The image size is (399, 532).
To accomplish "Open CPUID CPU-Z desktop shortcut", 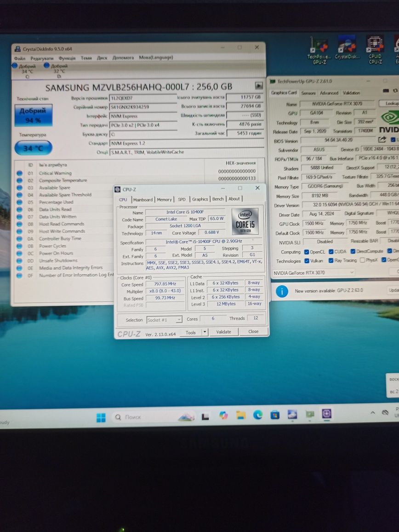I will click(x=375, y=50).
